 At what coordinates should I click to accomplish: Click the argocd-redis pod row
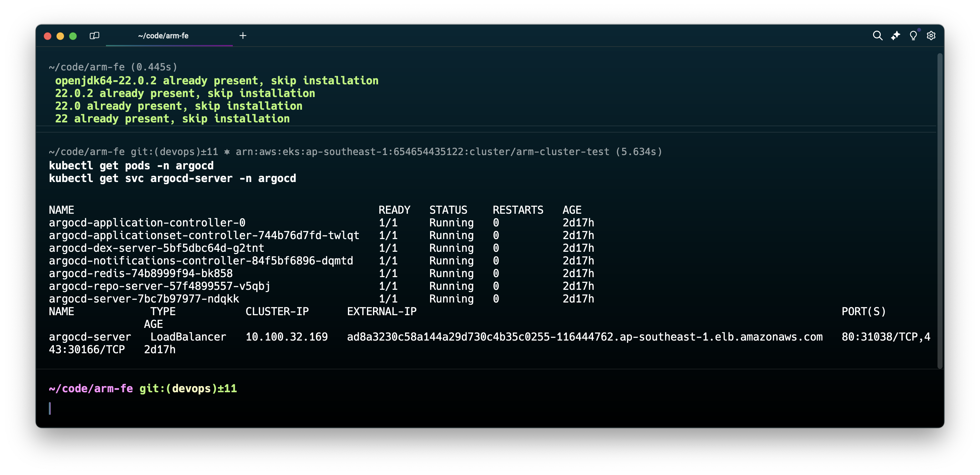(141, 273)
